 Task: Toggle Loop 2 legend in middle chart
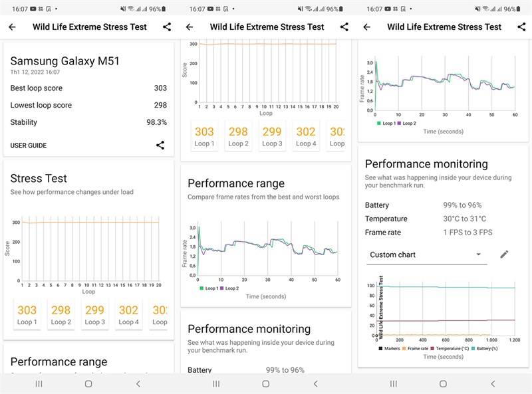point(229,288)
